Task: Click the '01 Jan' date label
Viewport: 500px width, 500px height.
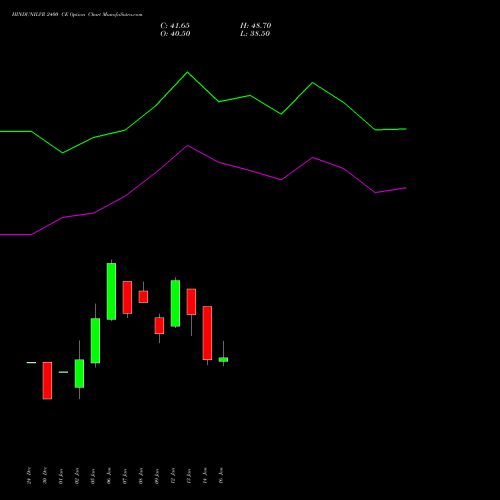Action: coord(61,476)
